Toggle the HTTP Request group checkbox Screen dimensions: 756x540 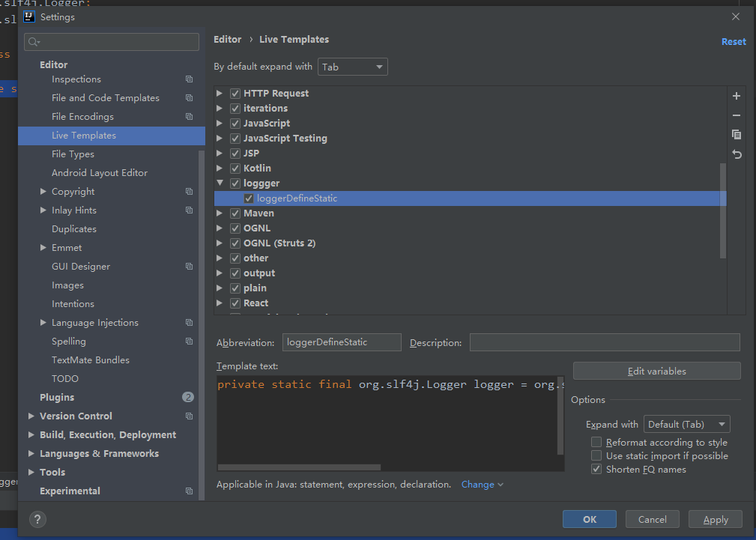(x=235, y=94)
